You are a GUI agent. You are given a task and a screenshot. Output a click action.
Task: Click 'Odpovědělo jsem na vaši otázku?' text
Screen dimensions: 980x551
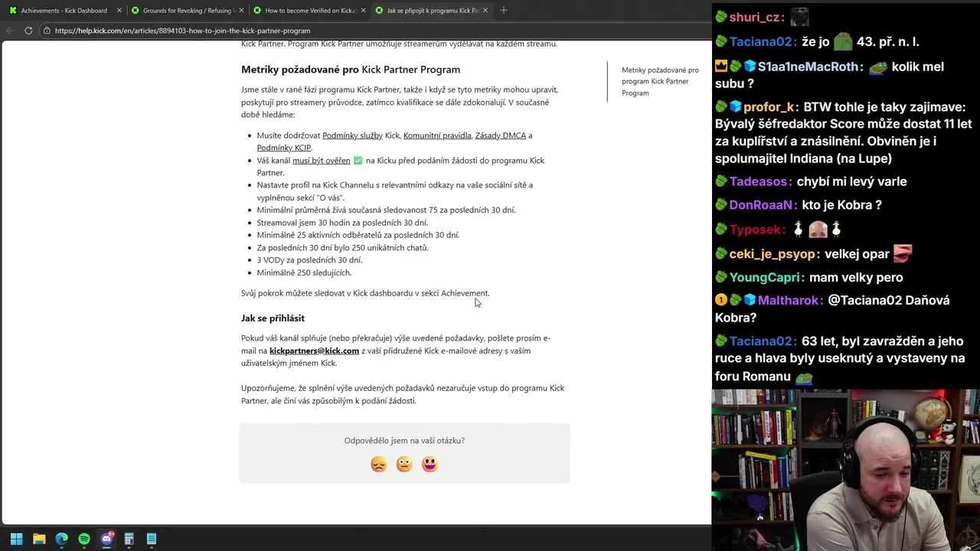click(x=404, y=441)
